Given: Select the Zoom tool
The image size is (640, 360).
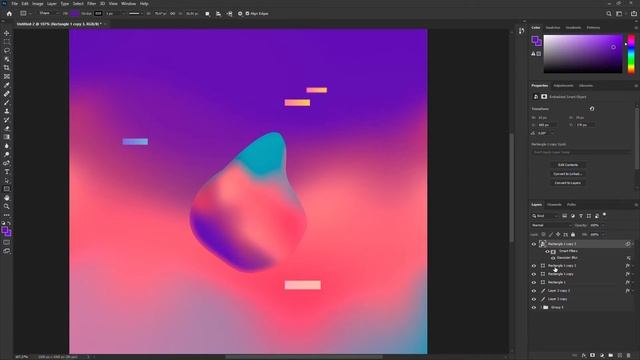Looking at the screenshot, I should pos(7,206).
